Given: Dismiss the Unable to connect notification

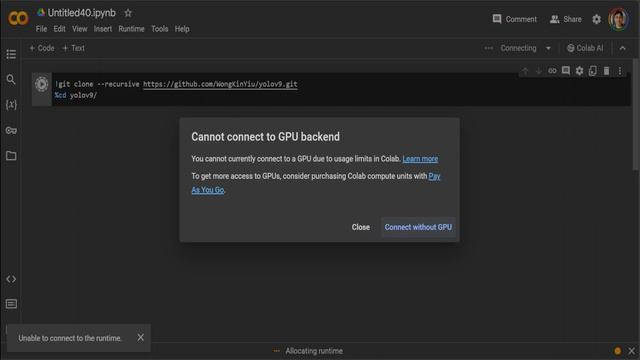Looking at the screenshot, I should [x=140, y=338].
